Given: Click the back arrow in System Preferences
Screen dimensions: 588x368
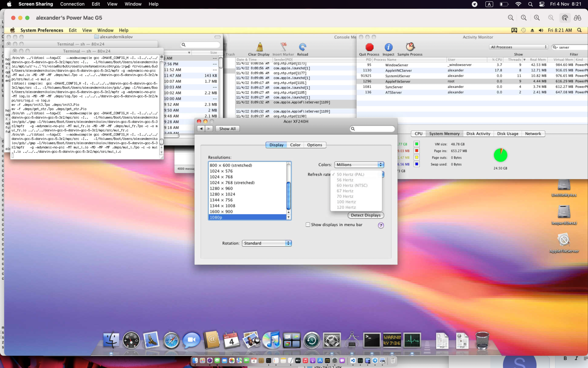Looking at the screenshot, I should tap(201, 129).
